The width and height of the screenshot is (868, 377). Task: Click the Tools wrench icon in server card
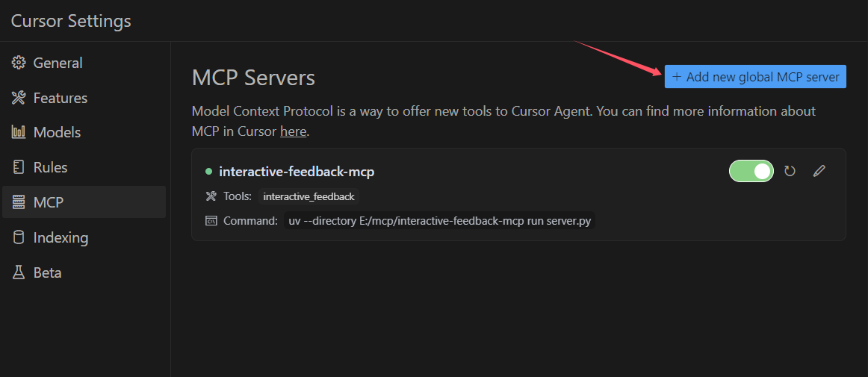pyautogui.click(x=211, y=196)
